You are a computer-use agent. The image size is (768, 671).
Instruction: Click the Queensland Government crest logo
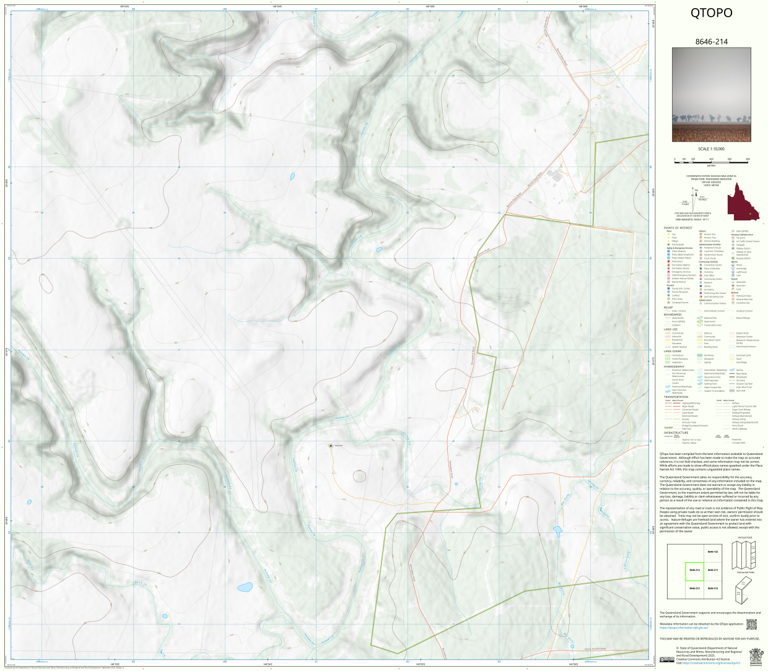pos(756,657)
